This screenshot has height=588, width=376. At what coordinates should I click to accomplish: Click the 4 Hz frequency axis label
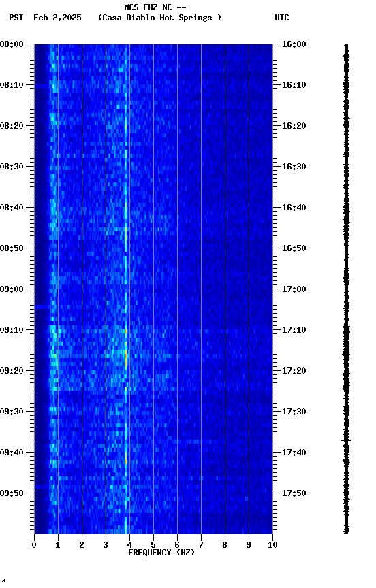(x=129, y=545)
